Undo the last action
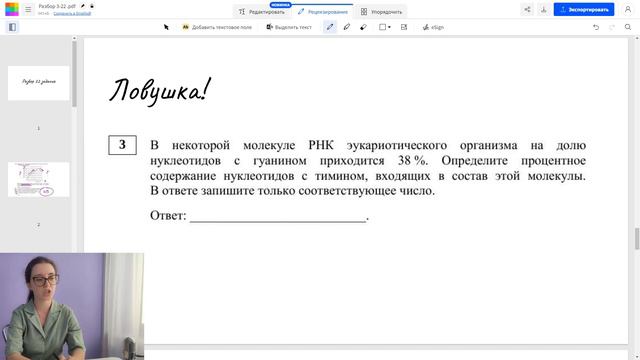 tap(596, 27)
